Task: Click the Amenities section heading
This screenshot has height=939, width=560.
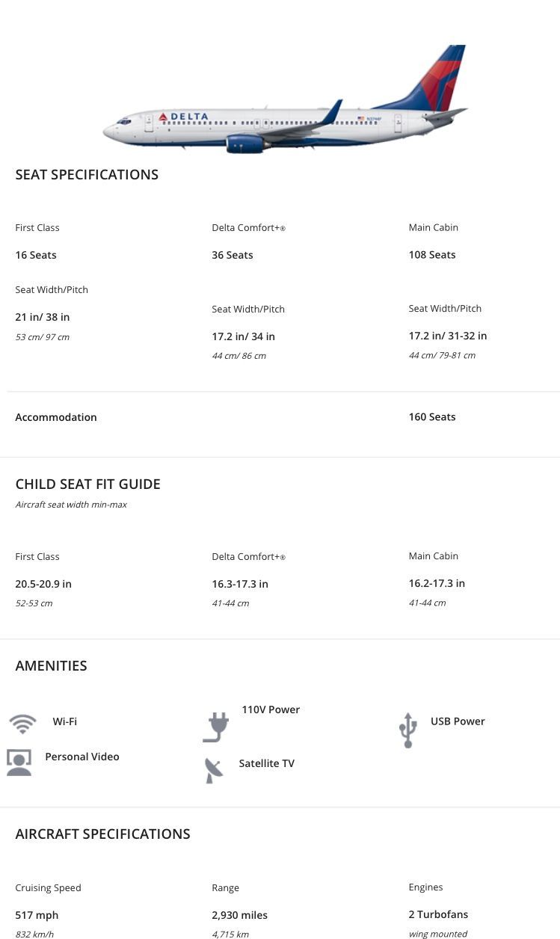Action: point(51,665)
